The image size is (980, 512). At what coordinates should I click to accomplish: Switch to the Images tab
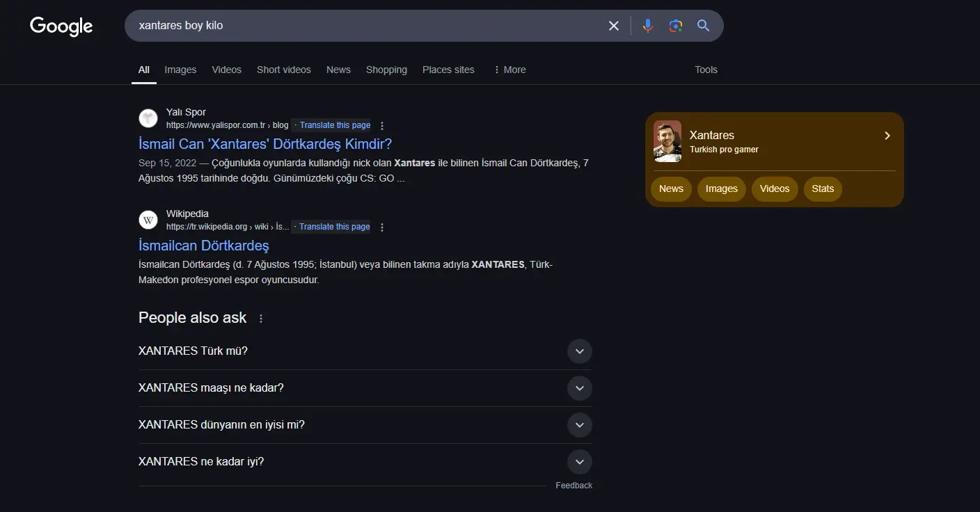tap(180, 70)
